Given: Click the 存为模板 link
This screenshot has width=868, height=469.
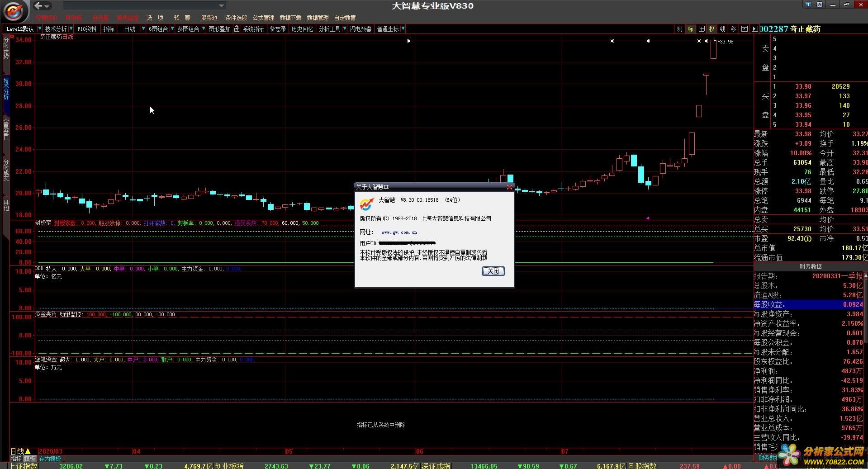Looking at the screenshot, I should tap(50, 459).
